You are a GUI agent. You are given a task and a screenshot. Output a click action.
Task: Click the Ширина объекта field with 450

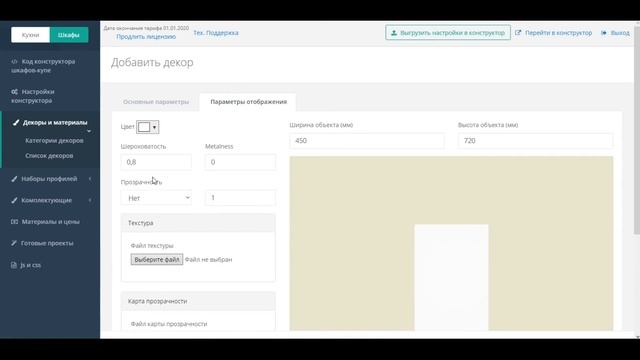[367, 141]
